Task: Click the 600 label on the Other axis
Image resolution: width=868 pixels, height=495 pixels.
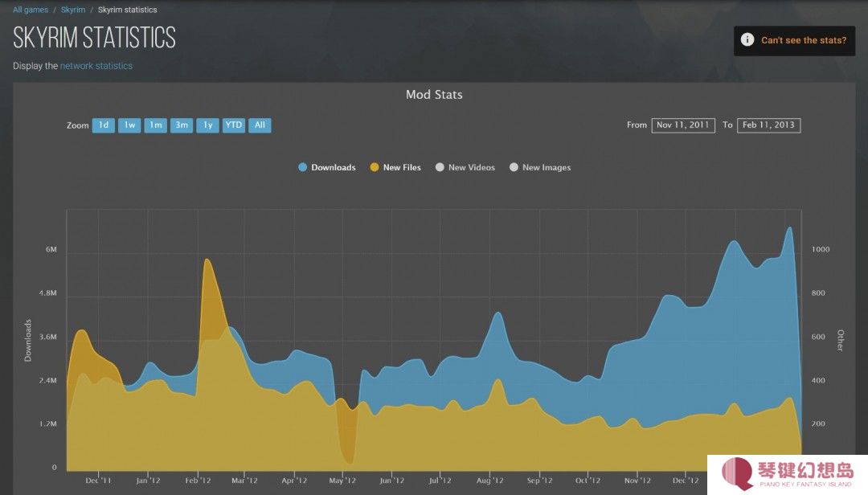Action: click(x=818, y=337)
